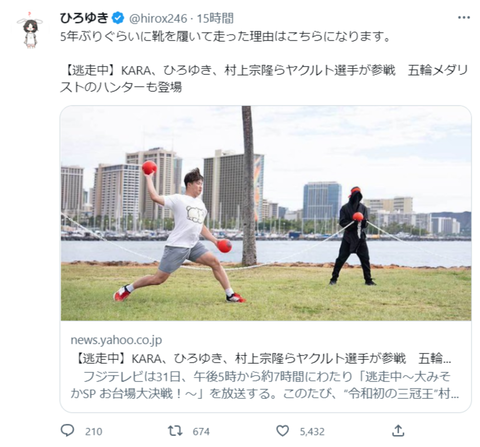Open the 【逃走中】KARA article card headline
This screenshot has width=480, height=447.
pos(261,359)
